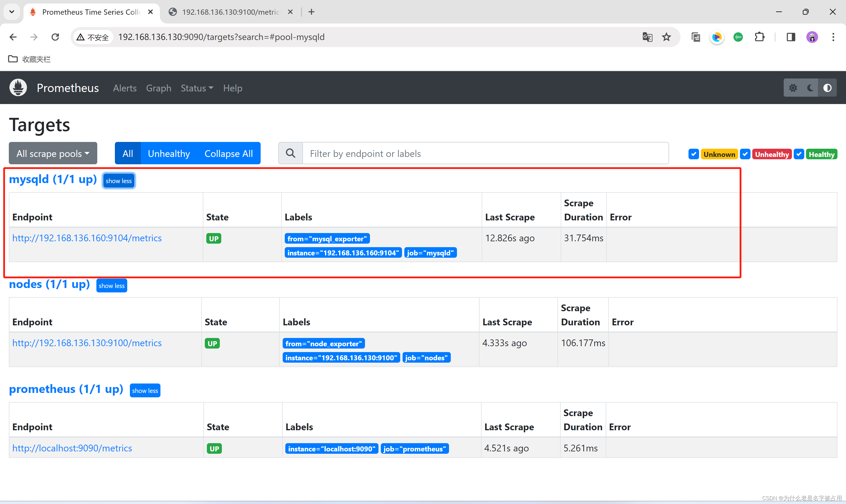
Task: Close the Prometheus Time Series tab
Action: coord(150,12)
